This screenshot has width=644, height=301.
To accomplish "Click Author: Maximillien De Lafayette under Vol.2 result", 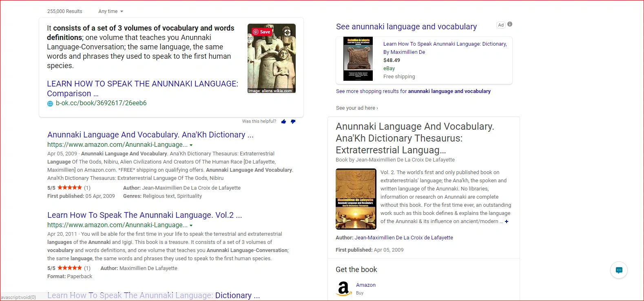I will click(x=139, y=268).
